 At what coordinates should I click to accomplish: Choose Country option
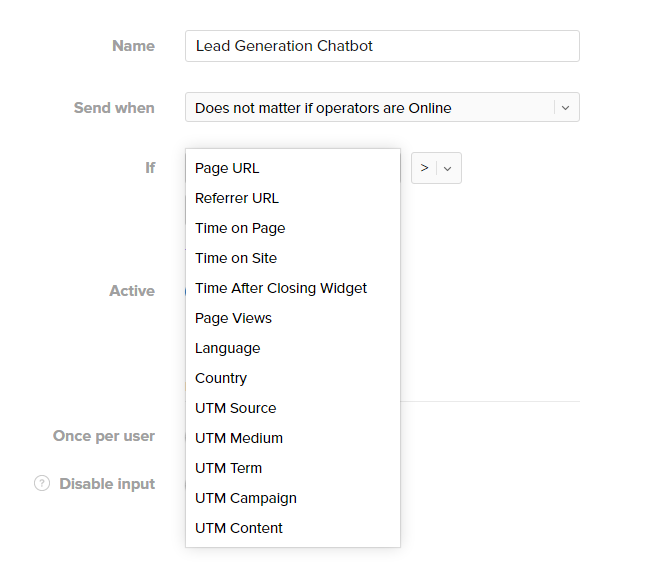point(221,378)
